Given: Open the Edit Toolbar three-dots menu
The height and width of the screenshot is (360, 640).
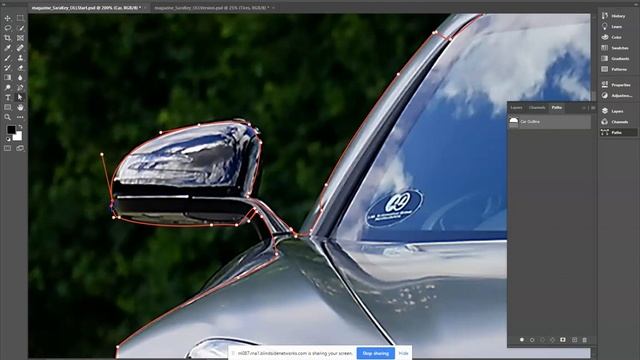Looking at the screenshot, I should click(x=20, y=117).
